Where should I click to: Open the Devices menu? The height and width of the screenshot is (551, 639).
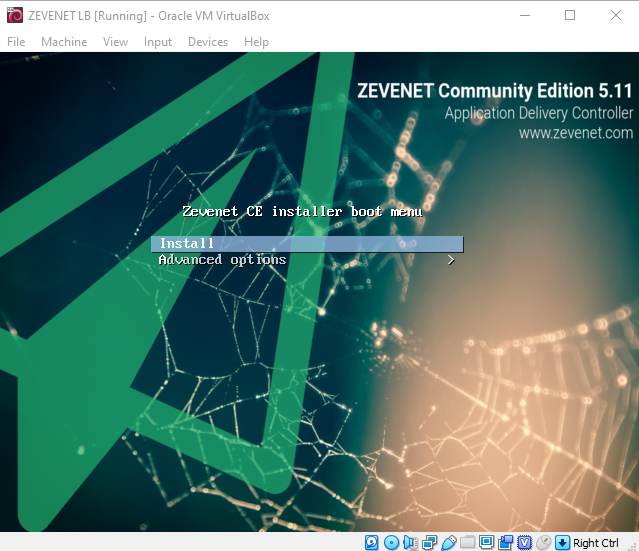[208, 42]
